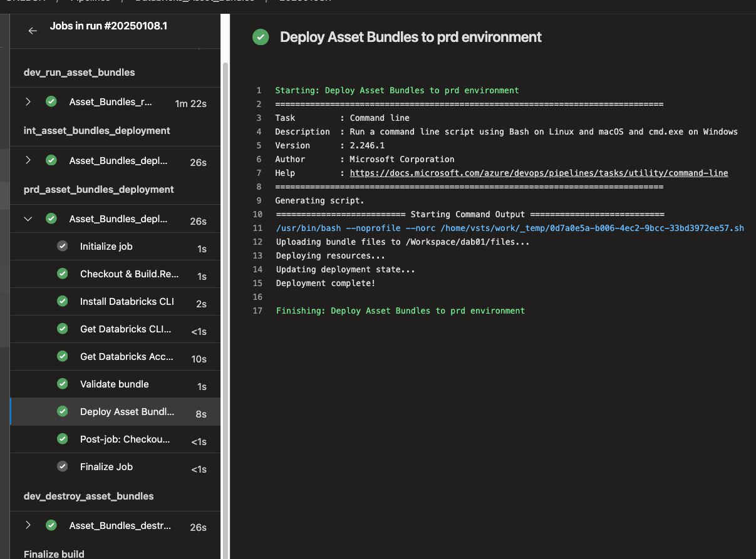Click the gray status icon for Finalize Job
This screenshot has height=559, width=756.
pos(62,467)
